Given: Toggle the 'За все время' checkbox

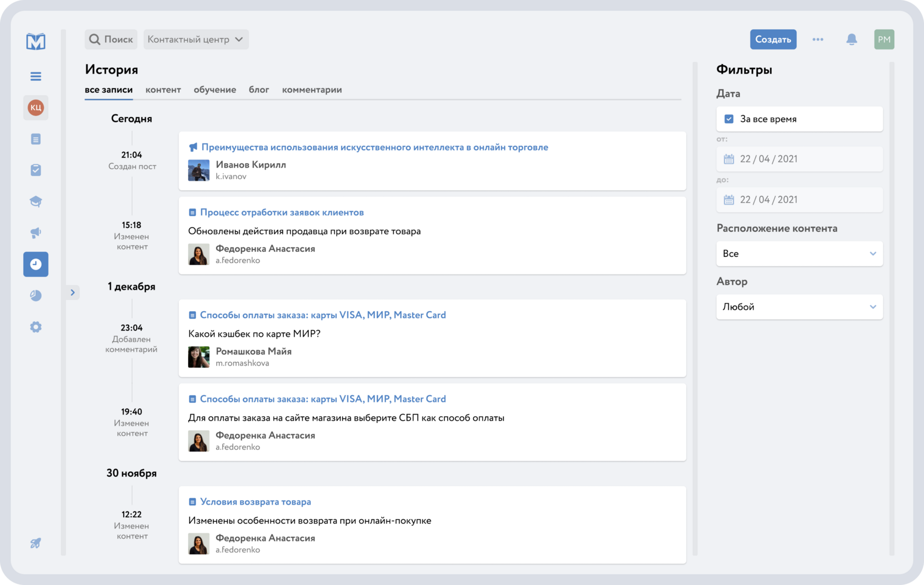Looking at the screenshot, I should click(729, 119).
